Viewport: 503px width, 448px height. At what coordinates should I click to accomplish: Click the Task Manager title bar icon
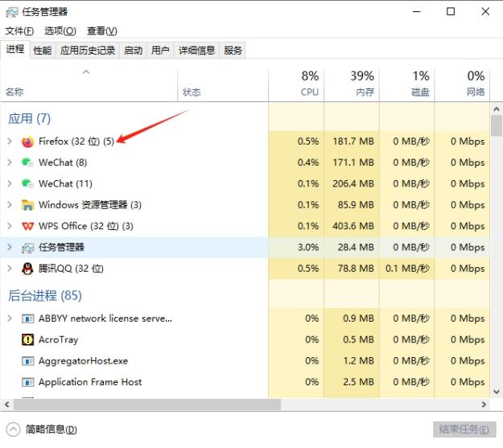[12, 12]
